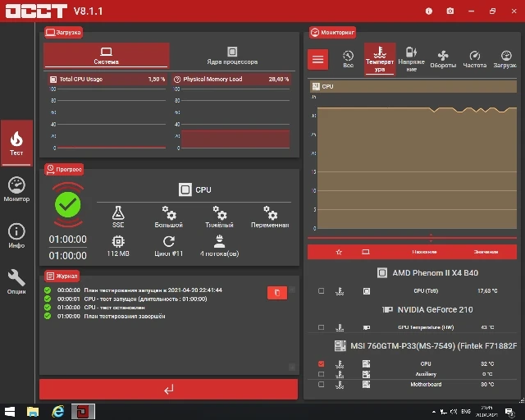
Task: Click the green checkmark status indicator
Action: pyautogui.click(x=67, y=204)
